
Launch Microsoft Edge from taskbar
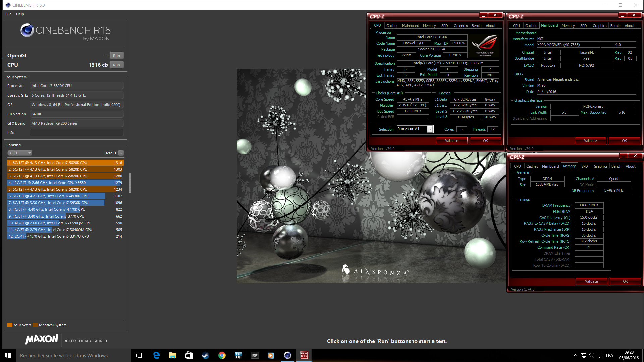(x=156, y=355)
